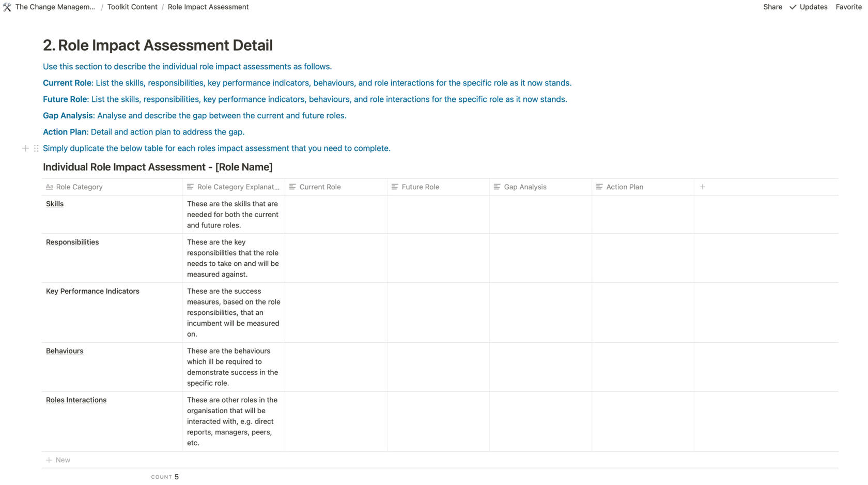Open the Key Performance Indicators row
The image size is (868, 485).
click(92, 291)
